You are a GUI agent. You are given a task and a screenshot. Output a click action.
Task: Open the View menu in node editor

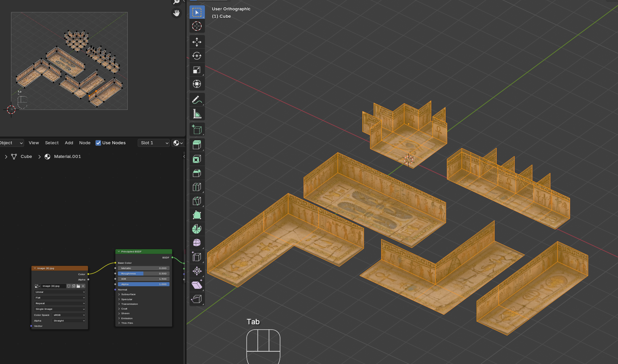(34, 143)
